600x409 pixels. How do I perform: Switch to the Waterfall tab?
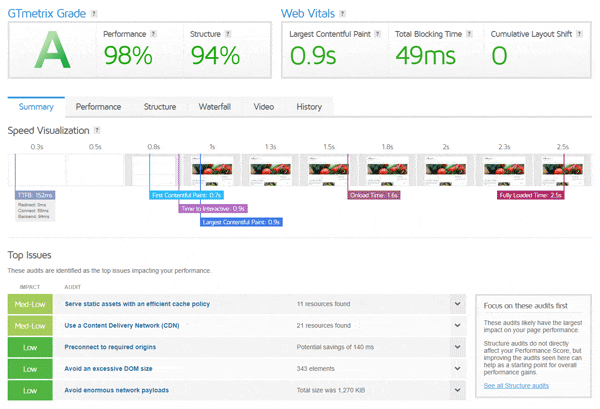click(x=214, y=106)
